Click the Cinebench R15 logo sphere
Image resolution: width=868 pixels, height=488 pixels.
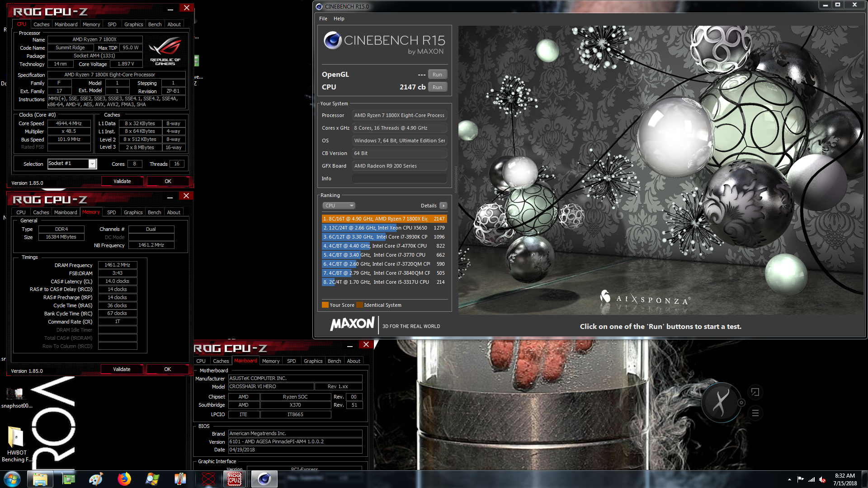(333, 40)
